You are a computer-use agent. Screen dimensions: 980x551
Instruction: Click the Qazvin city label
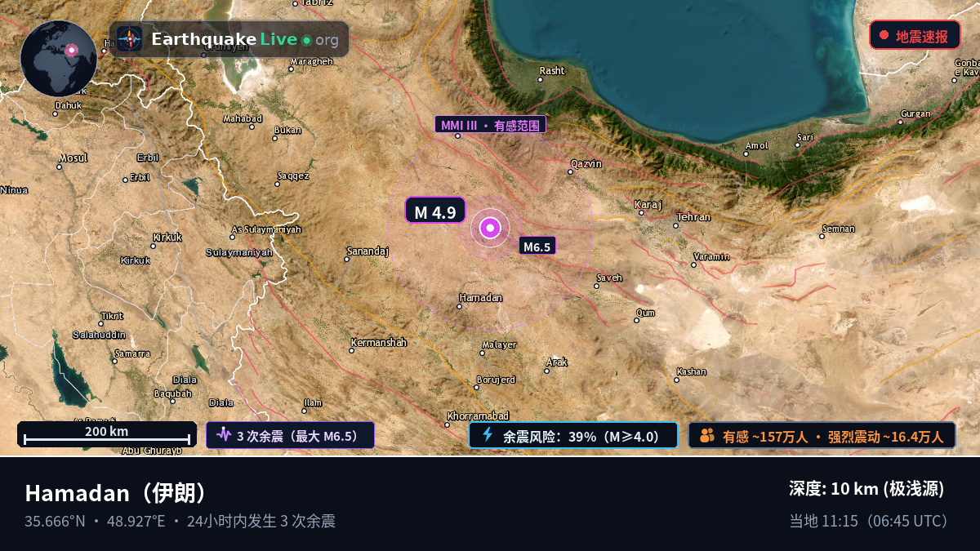(x=586, y=163)
